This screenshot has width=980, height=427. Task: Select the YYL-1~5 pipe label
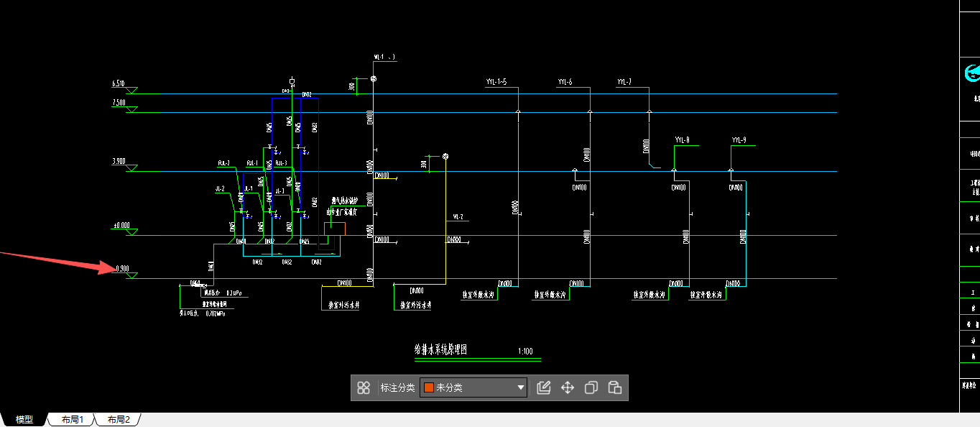pyautogui.click(x=496, y=83)
